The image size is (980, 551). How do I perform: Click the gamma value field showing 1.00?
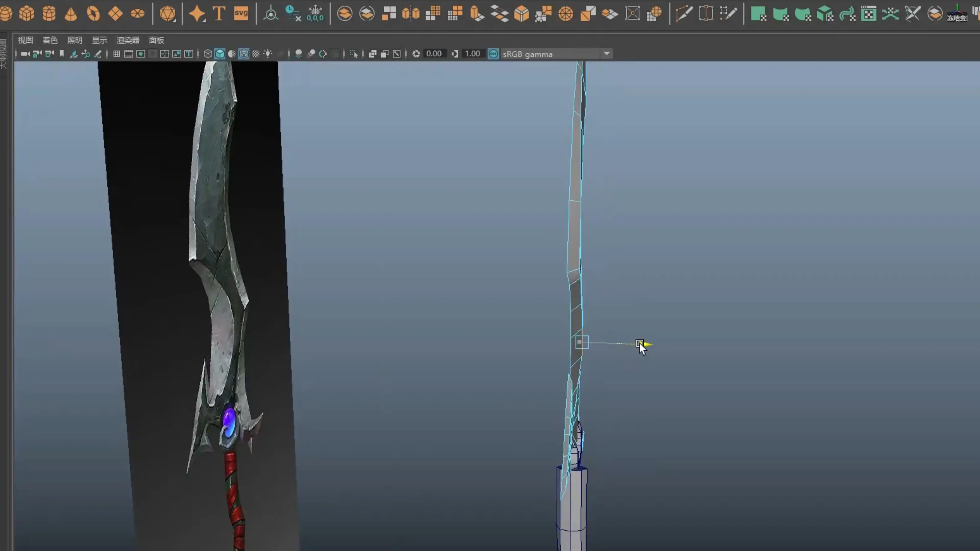pos(472,54)
